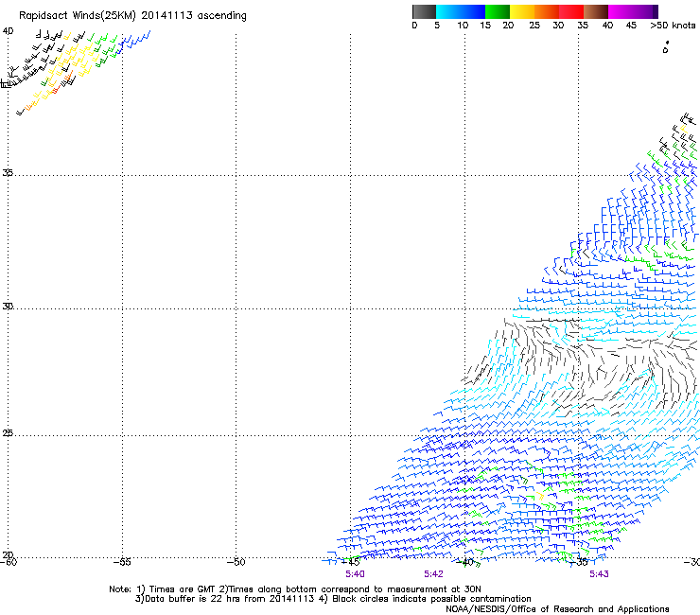Click the brown 35-40 knots legend swatch

click(596, 11)
